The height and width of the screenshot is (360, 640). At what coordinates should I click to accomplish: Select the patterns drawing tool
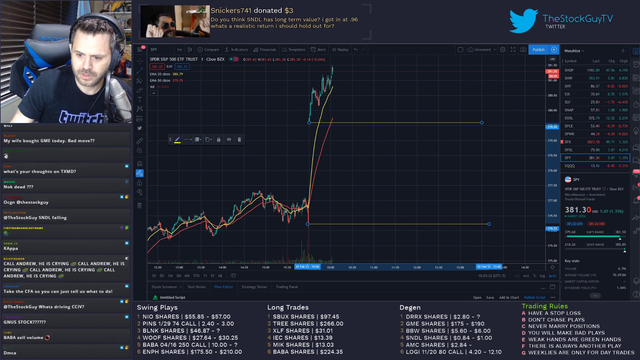pyautogui.click(x=140, y=109)
